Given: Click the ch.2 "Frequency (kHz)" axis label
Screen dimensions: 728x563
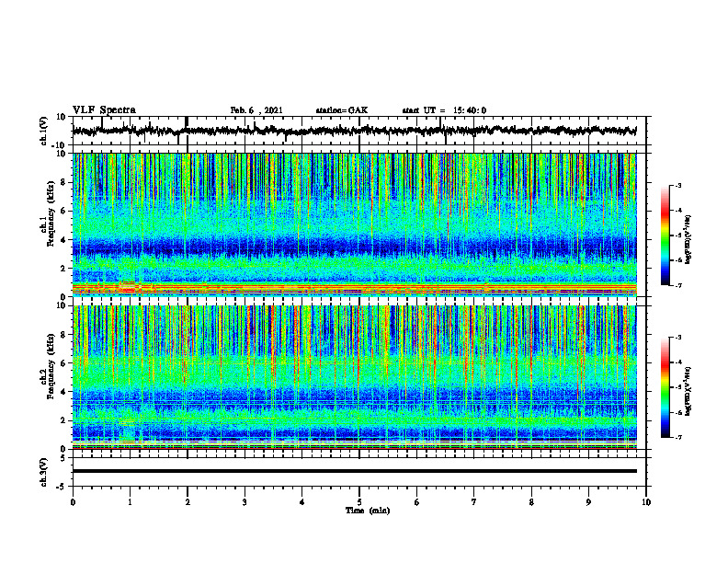Looking at the screenshot, I should pos(51,366).
